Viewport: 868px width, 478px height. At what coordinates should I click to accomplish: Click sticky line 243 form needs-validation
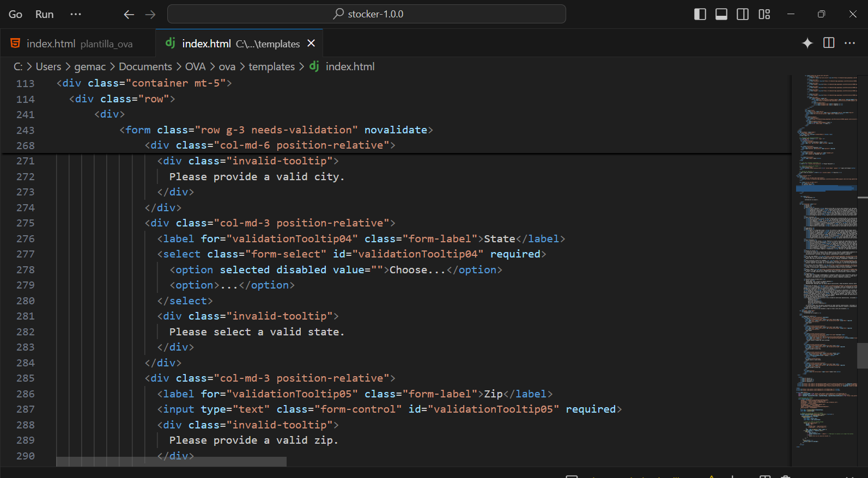276,130
